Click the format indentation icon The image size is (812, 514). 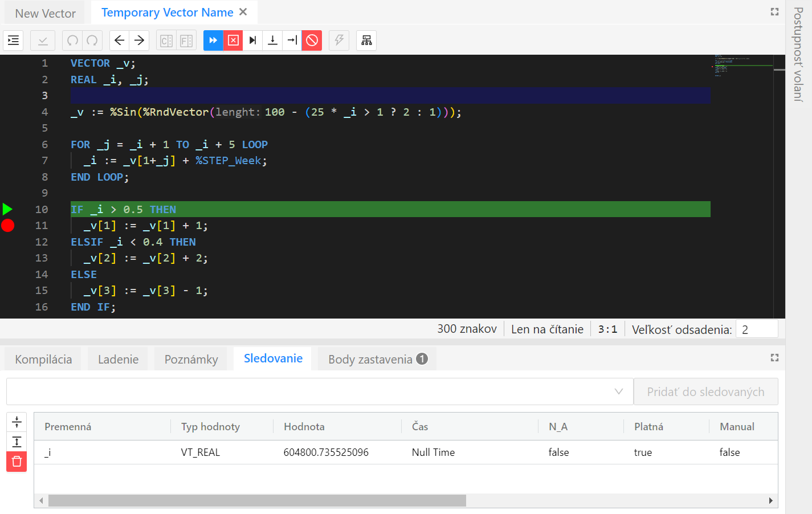13,40
